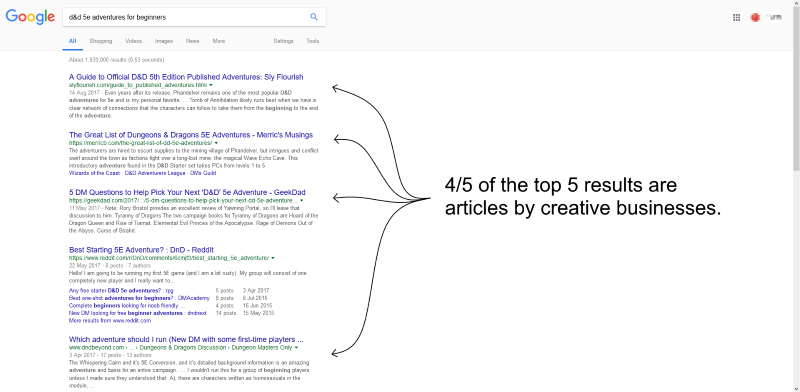The image size is (800, 392).
Task: Open 'Complete beginners looking for noob friendly' thread
Action: tap(127, 305)
